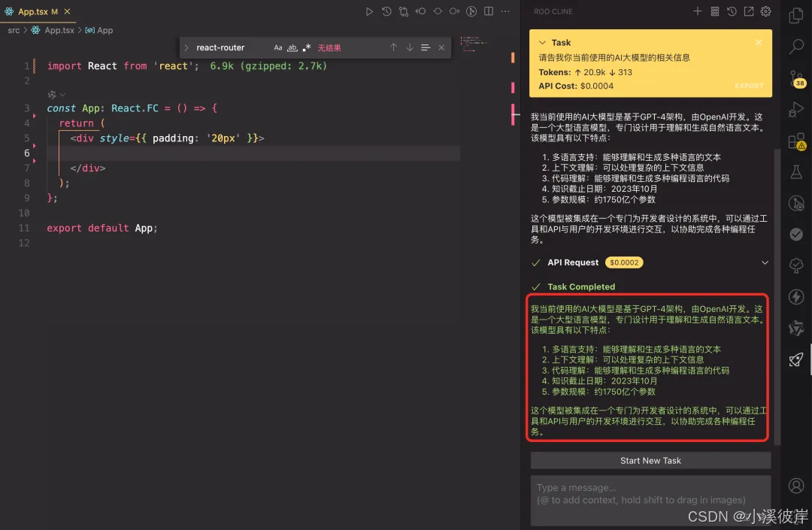This screenshot has height=530, width=812.
Task: Click the export default App line
Action: click(102, 229)
